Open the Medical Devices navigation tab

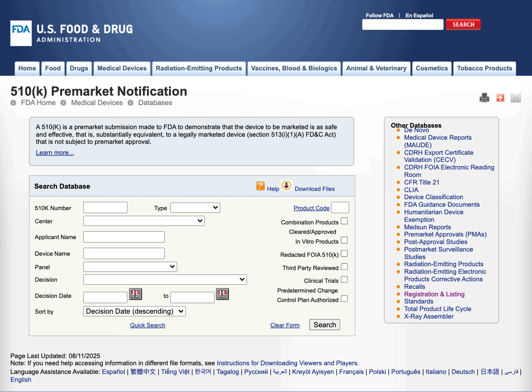coord(122,68)
